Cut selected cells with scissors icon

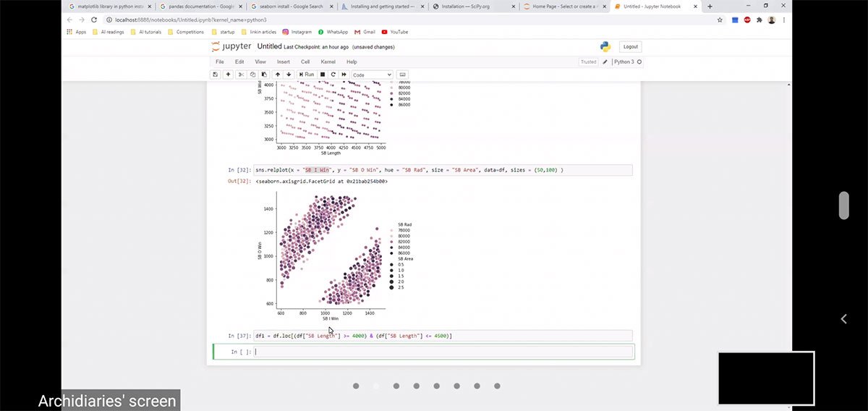(x=242, y=75)
